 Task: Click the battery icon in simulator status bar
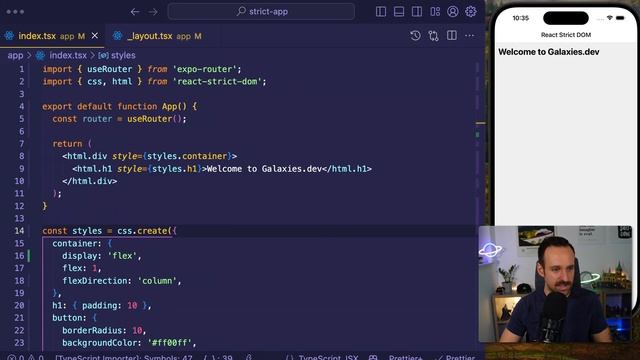tap(620, 18)
